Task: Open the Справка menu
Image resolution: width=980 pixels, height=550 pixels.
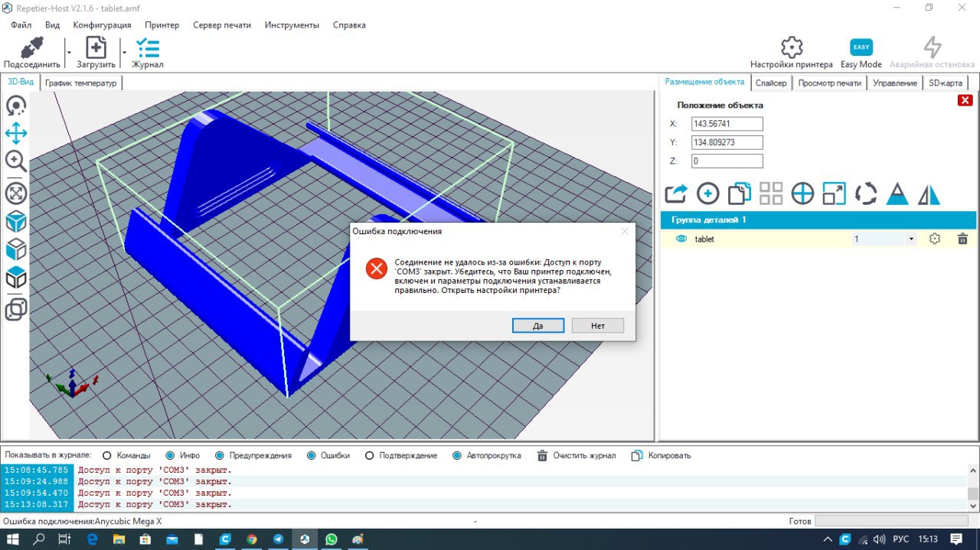Action: [x=349, y=24]
